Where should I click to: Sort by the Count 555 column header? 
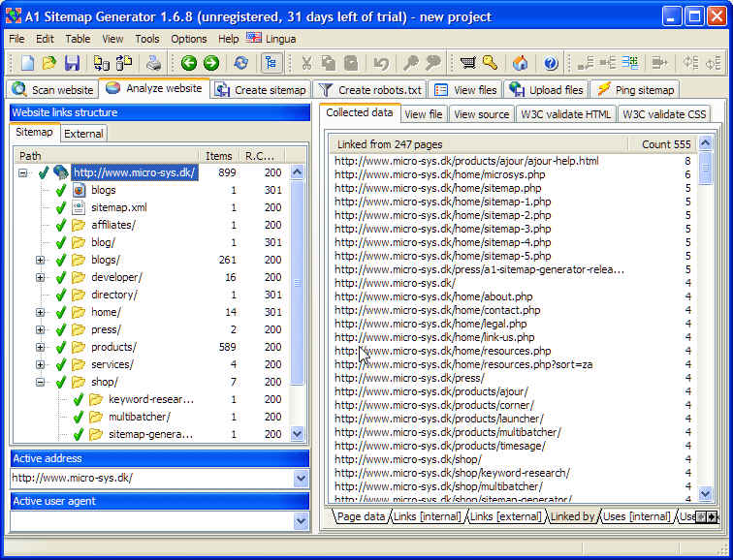(x=662, y=144)
